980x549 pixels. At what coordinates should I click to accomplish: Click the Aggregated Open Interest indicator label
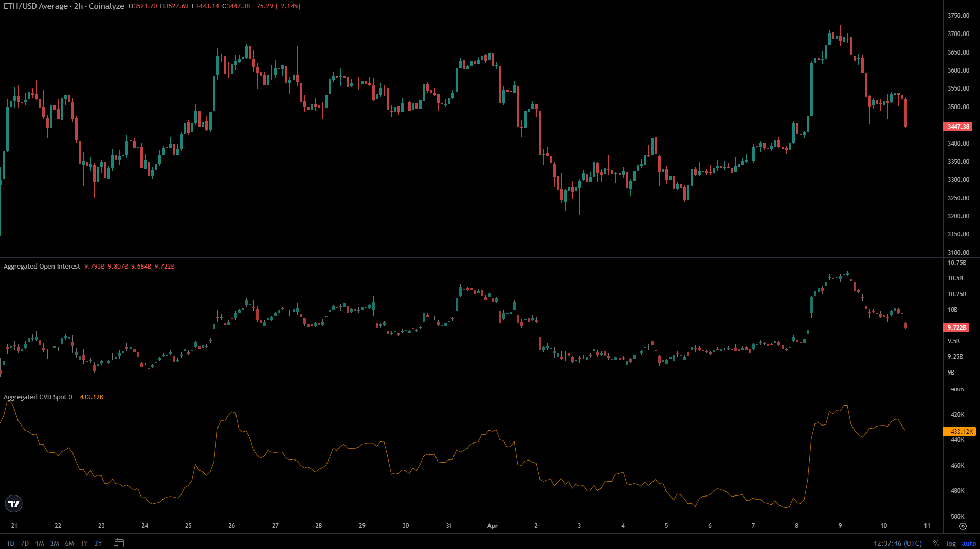pyautogui.click(x=42, y=267)
